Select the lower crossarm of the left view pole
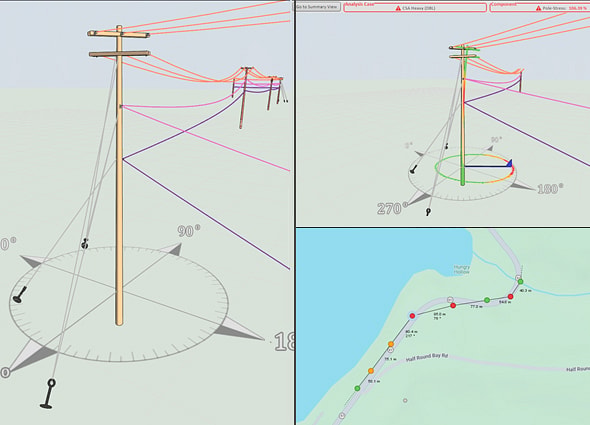This screenshot has height=425, width=590. pyautogui.click(x=120, y=54)
